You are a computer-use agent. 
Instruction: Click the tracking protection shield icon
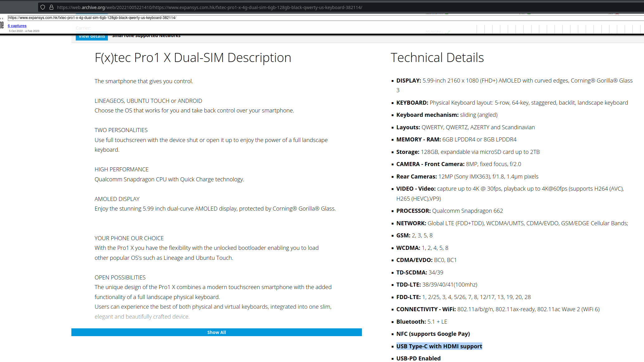click(43, 7)
